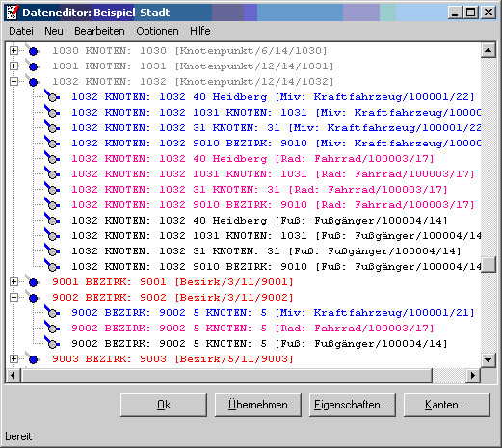The height and width of the screenshot is (448, 502).
Task: Select the 9002 BEZIRK 5 KNOTEN Rad Fahrrad entry
Action: click(252, 328)
